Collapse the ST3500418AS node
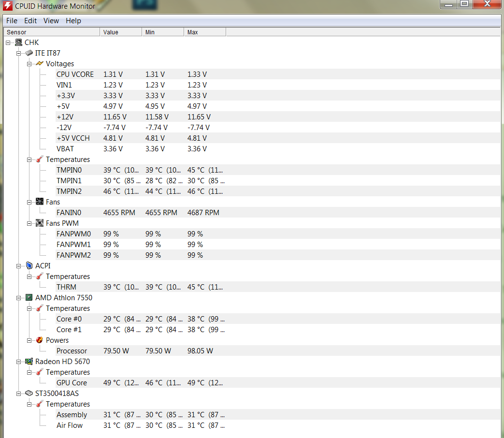 click(x=19, y=394)
